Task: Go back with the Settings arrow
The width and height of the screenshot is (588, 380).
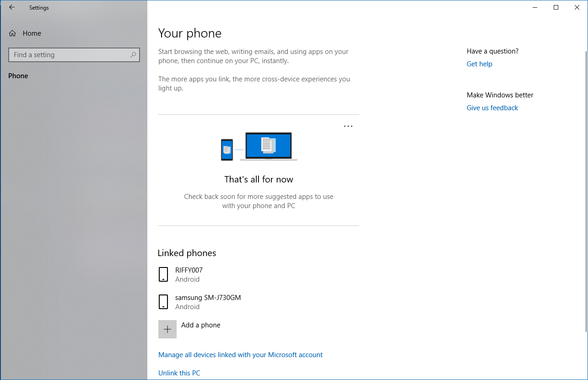Action: (12, 7)
